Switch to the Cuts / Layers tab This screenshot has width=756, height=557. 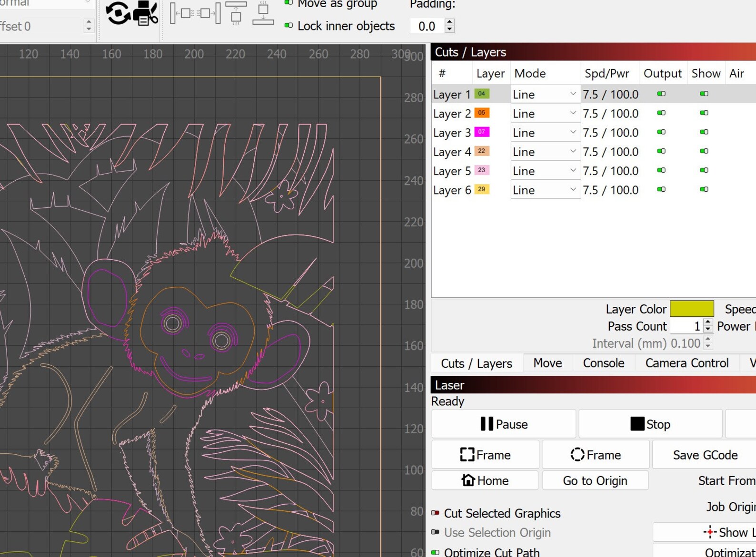coord(477,363)
